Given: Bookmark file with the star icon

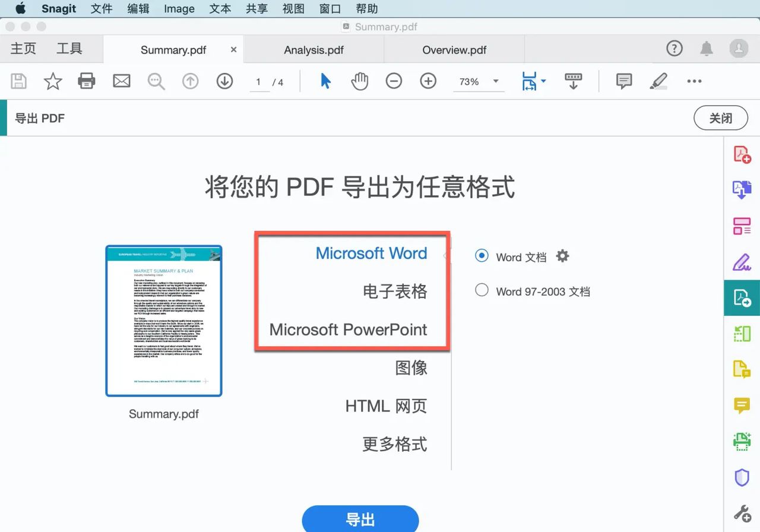Looking at the screenshot, I should pos(53,81).
